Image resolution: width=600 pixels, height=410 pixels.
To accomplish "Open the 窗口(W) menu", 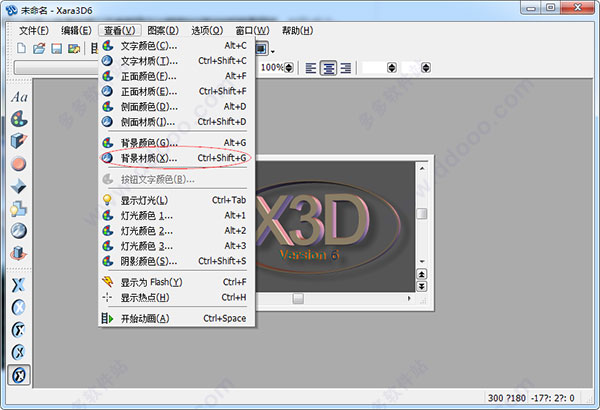I will click(252, 31).
